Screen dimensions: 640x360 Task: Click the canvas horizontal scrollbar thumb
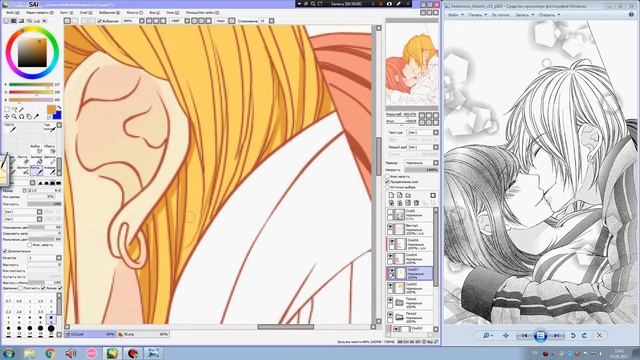pyautogui.click(x=286, y=327)
